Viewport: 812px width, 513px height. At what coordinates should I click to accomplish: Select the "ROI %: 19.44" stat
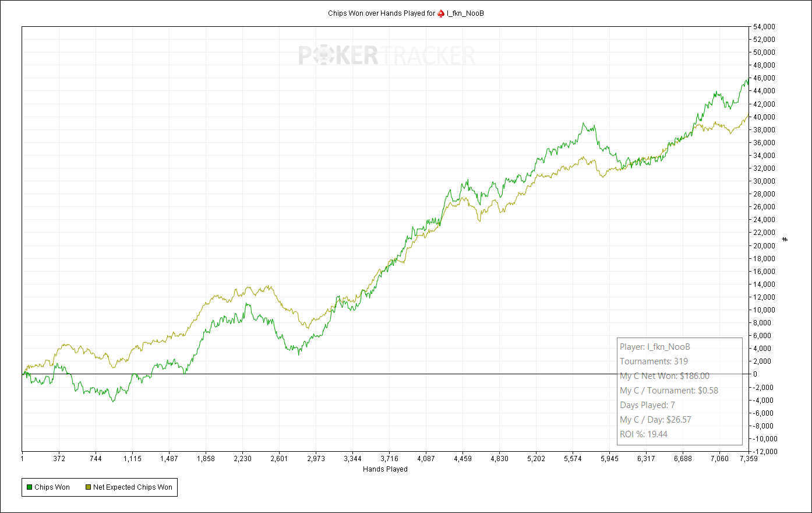644,434
